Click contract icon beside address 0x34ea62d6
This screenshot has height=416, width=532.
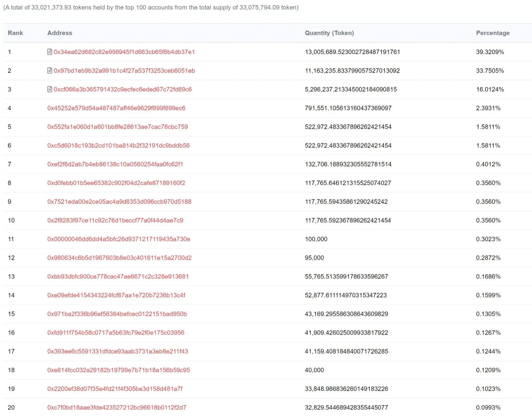point(50,52)
